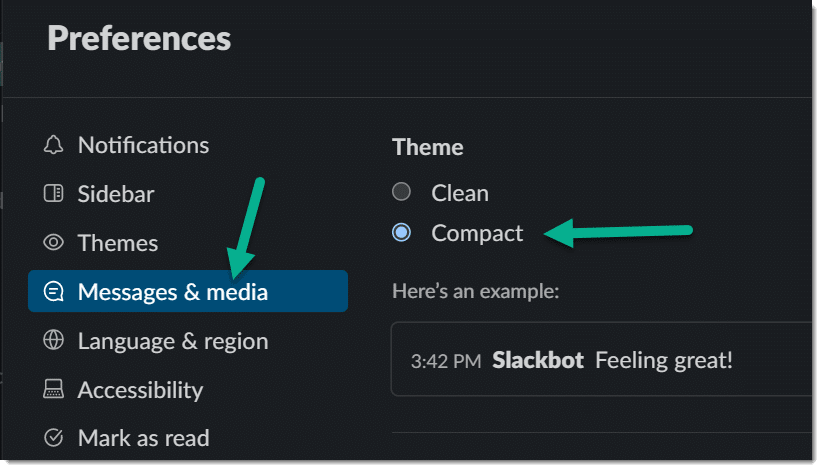822x470 pixels.
Task: Click the Sidebar layout icon
Action: 53,193
